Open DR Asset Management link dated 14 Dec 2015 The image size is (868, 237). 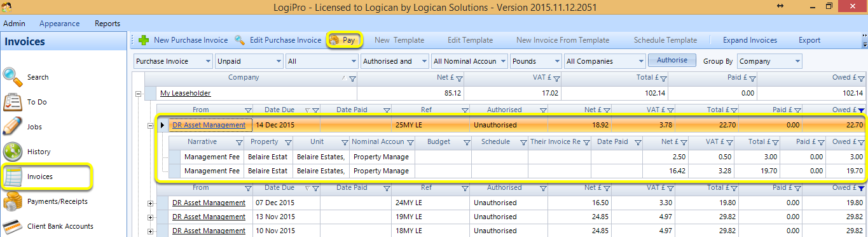[209, 125]
